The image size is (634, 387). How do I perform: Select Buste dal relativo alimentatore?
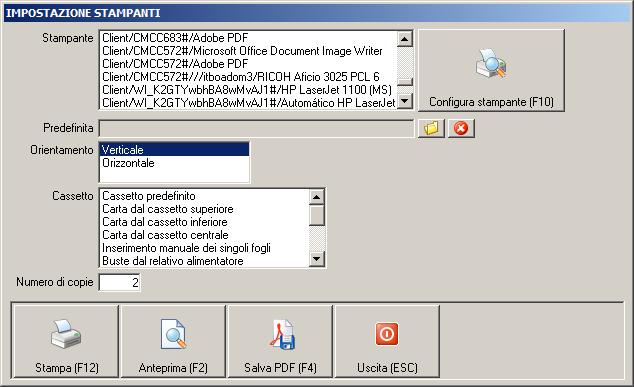click(205, 261)
